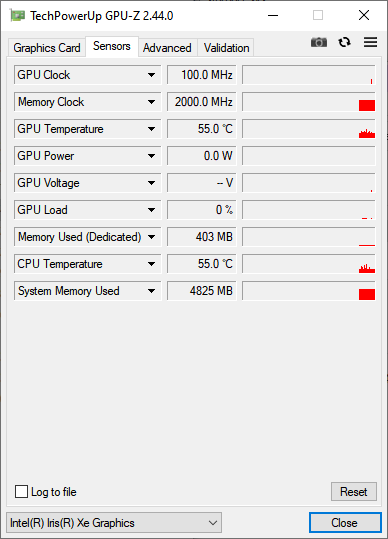This screenshot has height=539, width=388.
Task: Open the hamburger menu icon
Action: [x=370, y=42]
